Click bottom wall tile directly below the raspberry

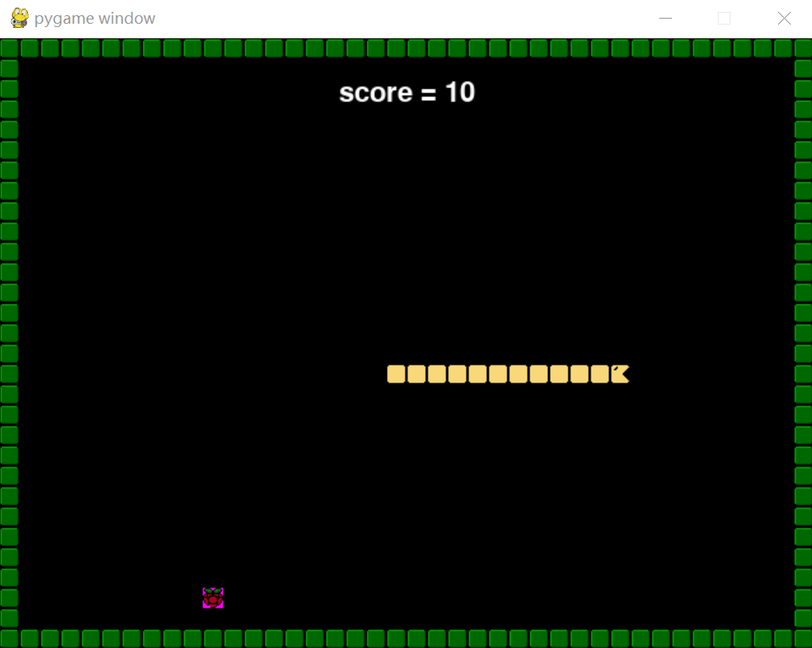click(x=213, y=638)
